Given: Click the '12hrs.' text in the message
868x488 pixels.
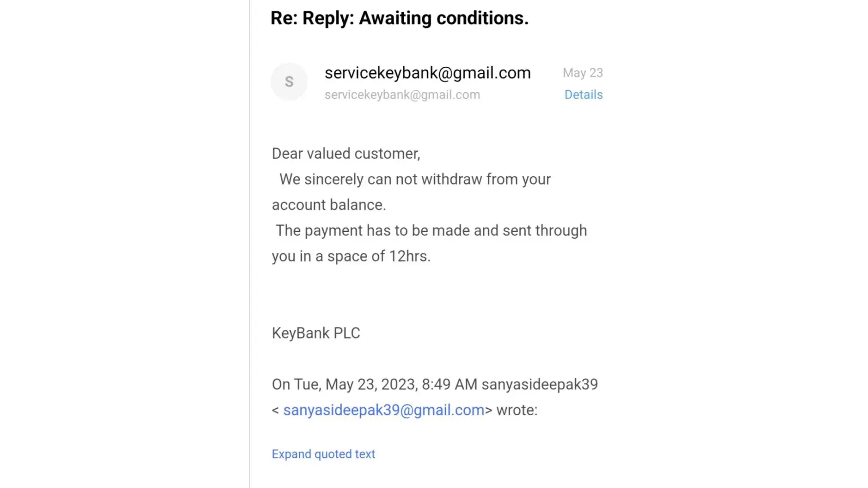Looking at the screenshot, I should tap(410, 256).
